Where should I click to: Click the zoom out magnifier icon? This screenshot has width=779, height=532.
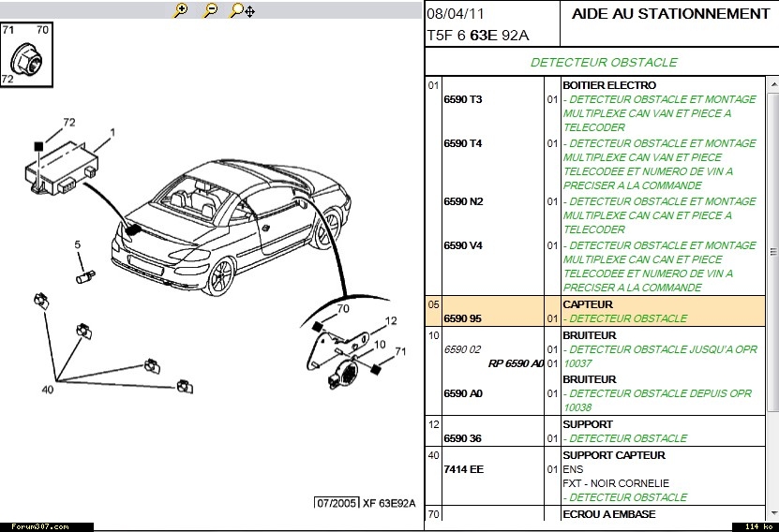[211, 10]
